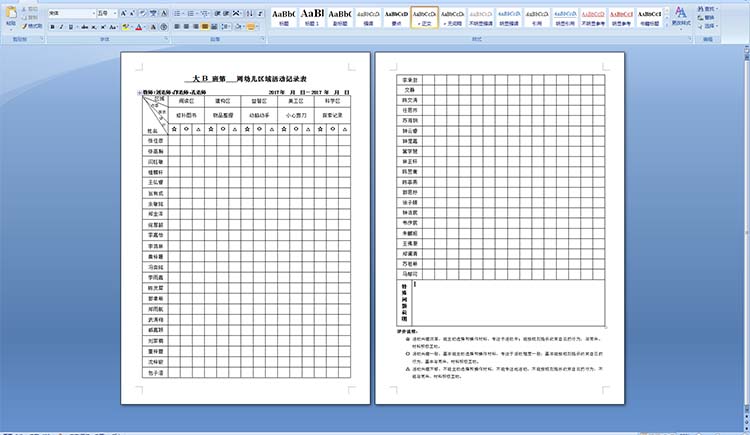
Task: Click the Find binoculars icon
Action: pos(701,9)
